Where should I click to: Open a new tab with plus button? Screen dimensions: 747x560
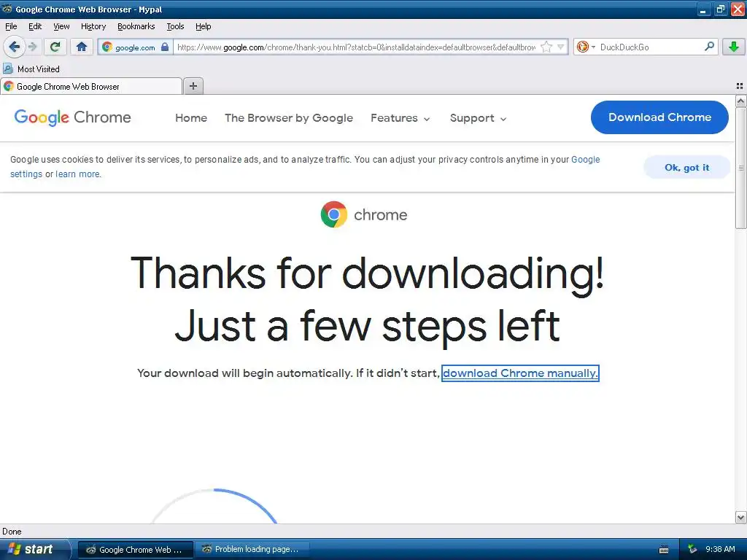193,86
